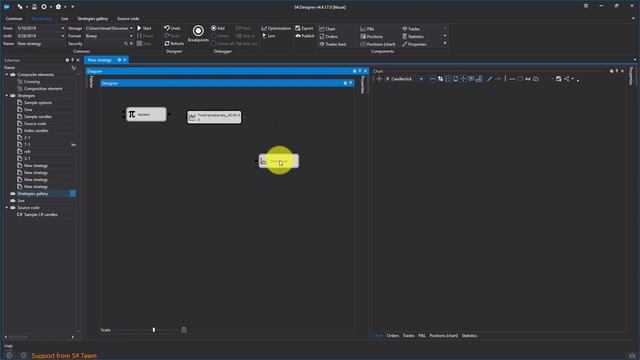The image size is (640, 360).
Task: Open the Breakpoints menu
Action: coord(198,34)
